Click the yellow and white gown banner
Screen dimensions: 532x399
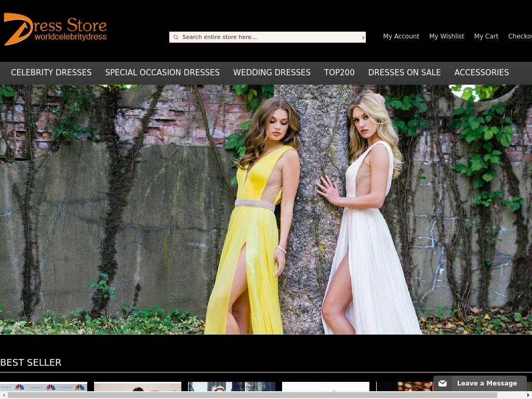[266, 209]
